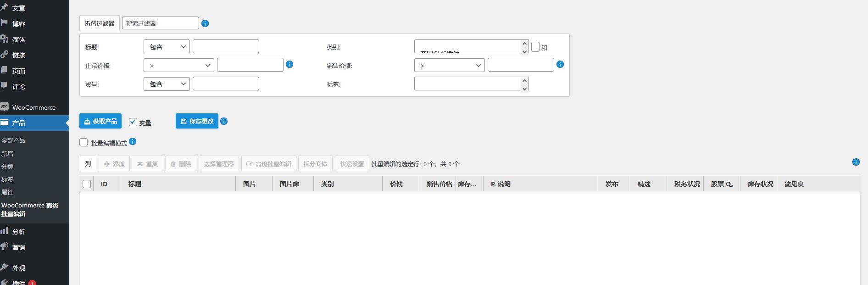Open 分类 submenu item

coord(7,167)
